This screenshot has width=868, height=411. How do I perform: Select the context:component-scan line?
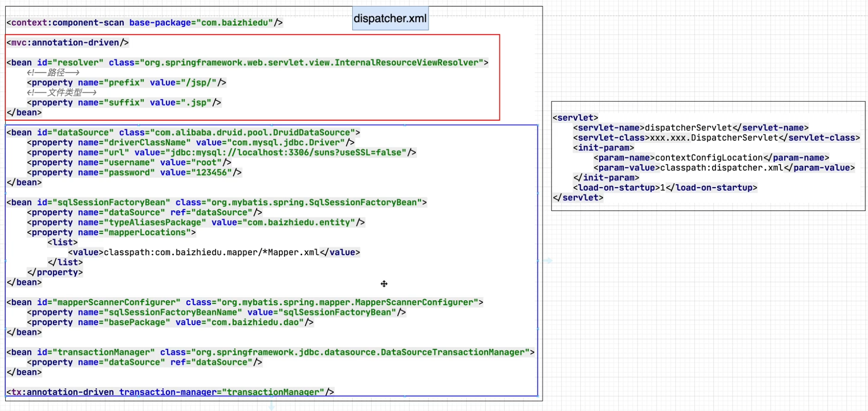(x=145, y=23)
